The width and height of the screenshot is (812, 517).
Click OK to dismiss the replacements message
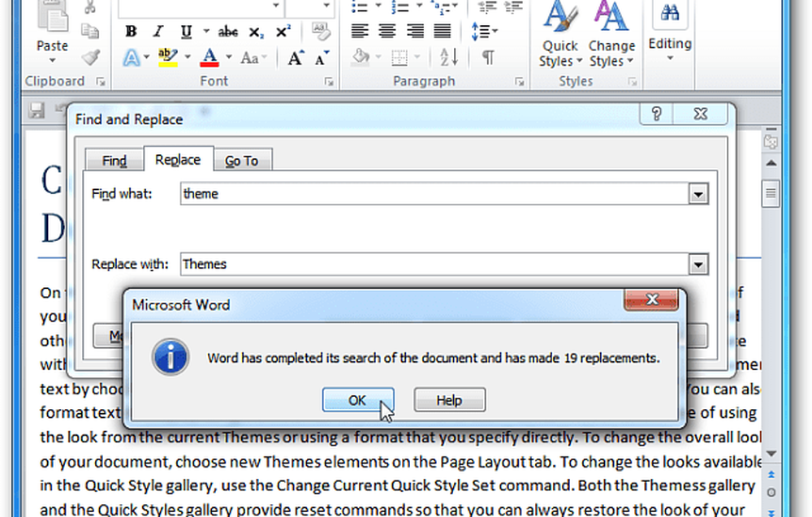click(357, 399)
